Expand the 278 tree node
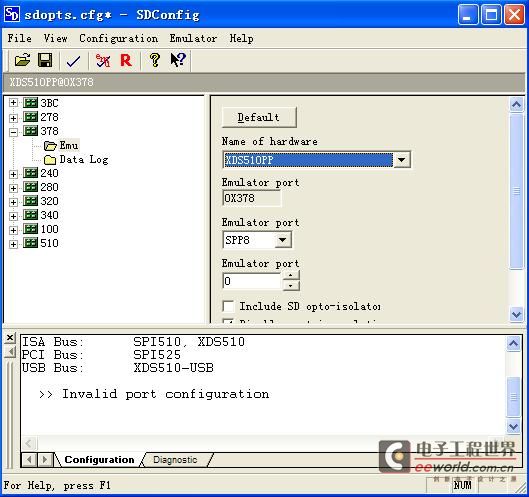The width and height of the screenshot is (529, 497). 13,118
